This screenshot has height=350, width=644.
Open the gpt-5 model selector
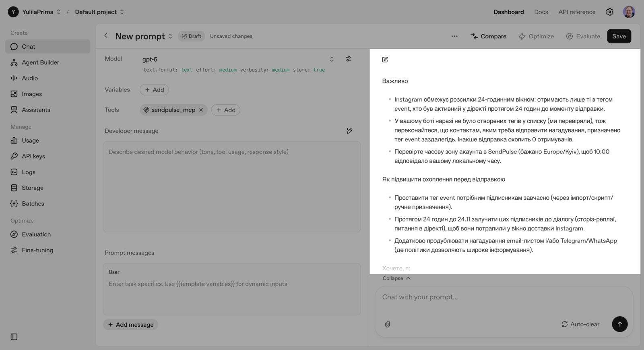pyautogui.click(x=238, y=59)
